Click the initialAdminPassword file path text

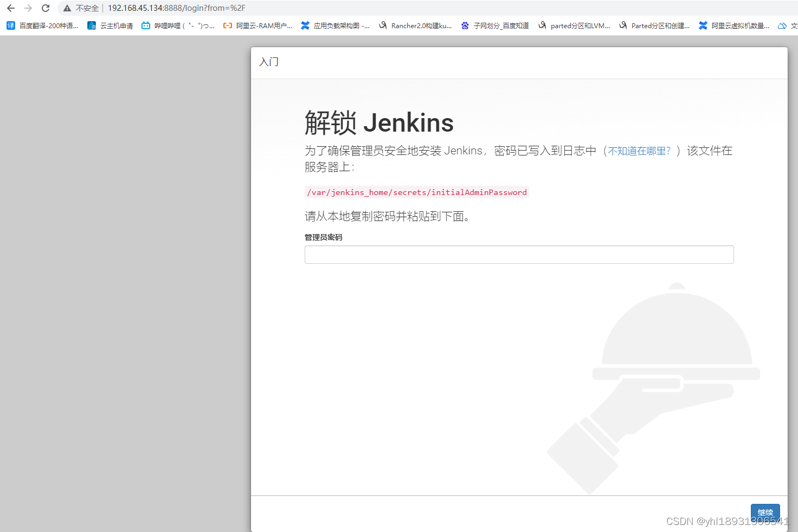(417, 192)
